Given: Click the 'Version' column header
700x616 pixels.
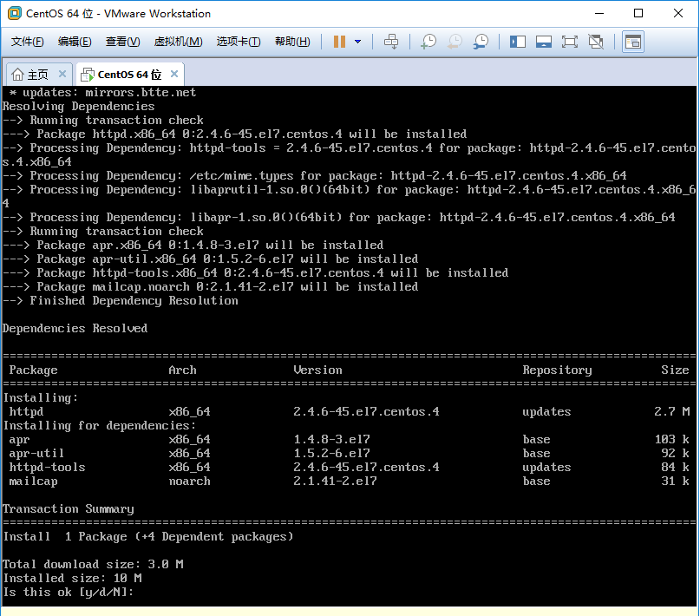Looking at the screenshot, I should click(317, 370).
